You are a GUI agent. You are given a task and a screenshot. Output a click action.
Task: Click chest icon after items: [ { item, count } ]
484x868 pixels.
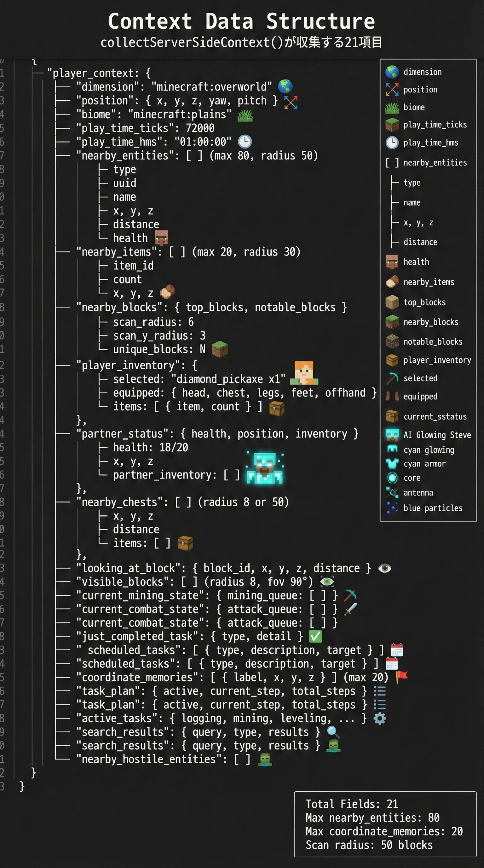tap(277, 409)
